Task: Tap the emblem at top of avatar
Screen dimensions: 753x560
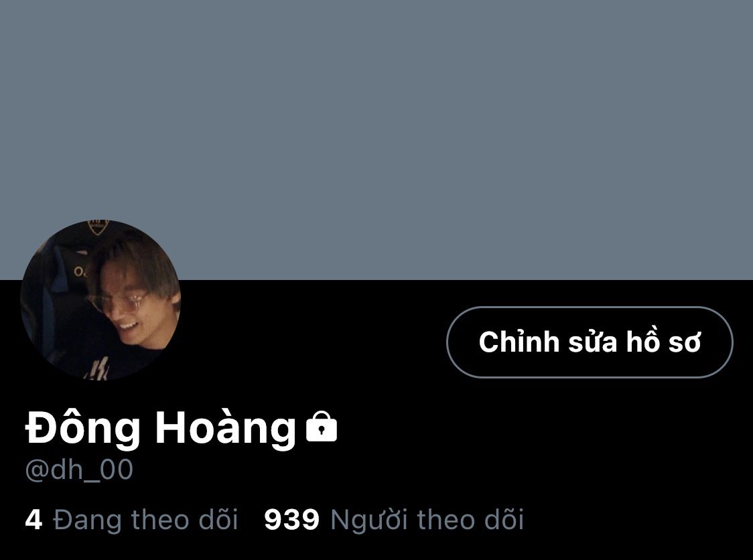Action: (x=98, y=227)
